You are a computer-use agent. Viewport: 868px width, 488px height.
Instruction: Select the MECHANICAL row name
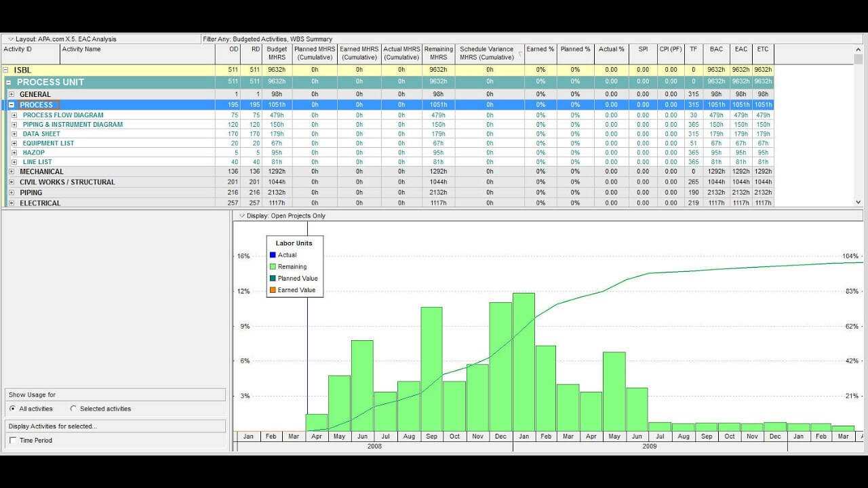click(x=41, y=172)
